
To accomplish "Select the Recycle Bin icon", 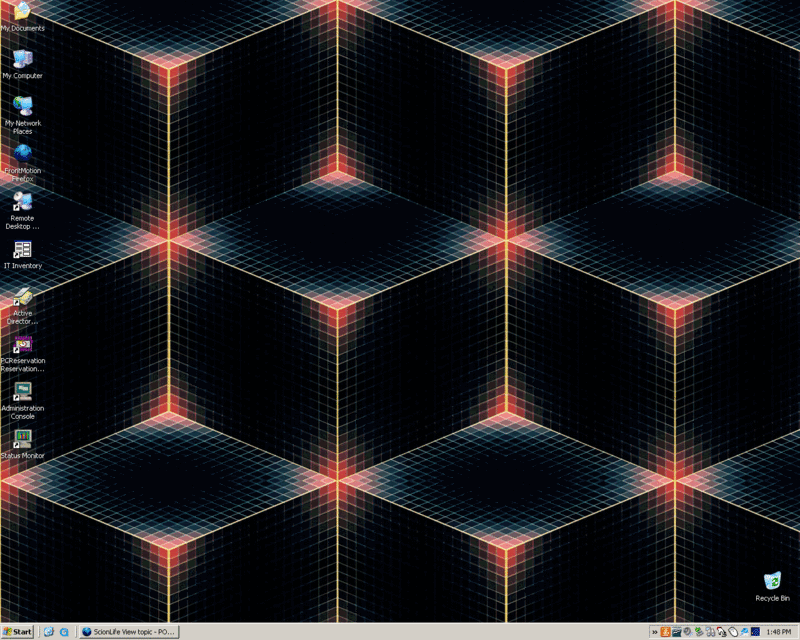I will coord(772,581).
